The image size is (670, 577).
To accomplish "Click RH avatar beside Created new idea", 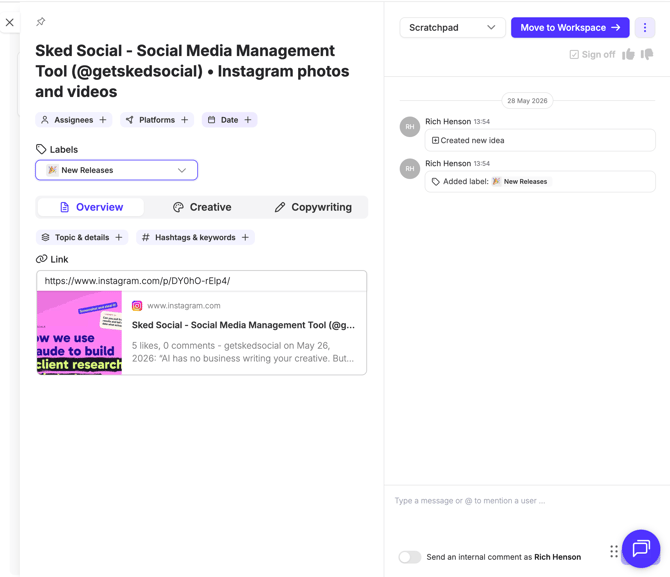I will [x=410, y=127].
